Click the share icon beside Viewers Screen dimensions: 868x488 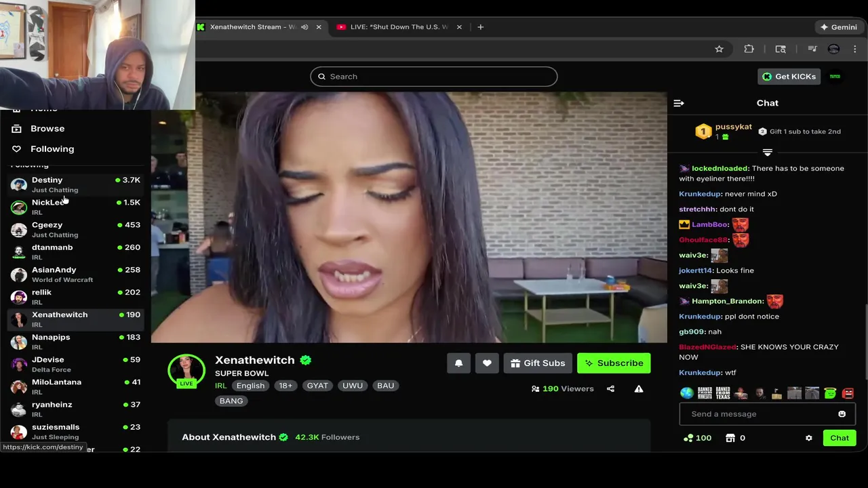click(x=610, y=389)
